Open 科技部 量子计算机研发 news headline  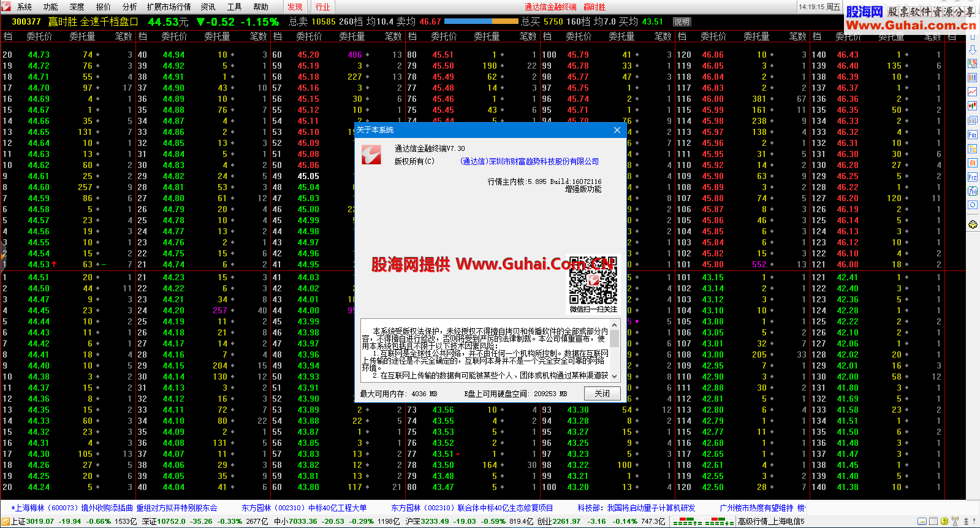(x=636, y=508)
